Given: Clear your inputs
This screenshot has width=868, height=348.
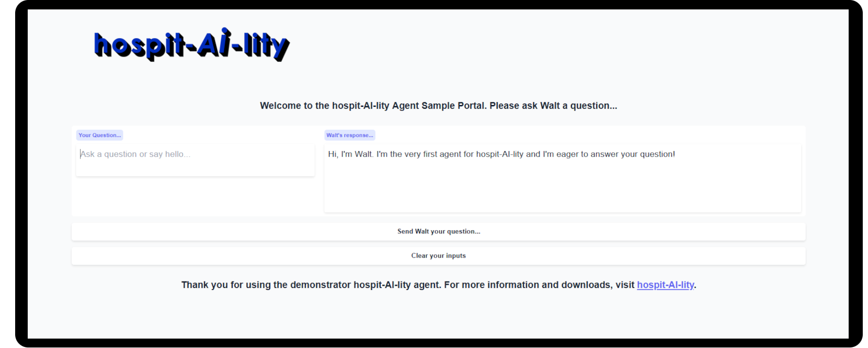Looking at the screenshot, I should coord(439,256).
